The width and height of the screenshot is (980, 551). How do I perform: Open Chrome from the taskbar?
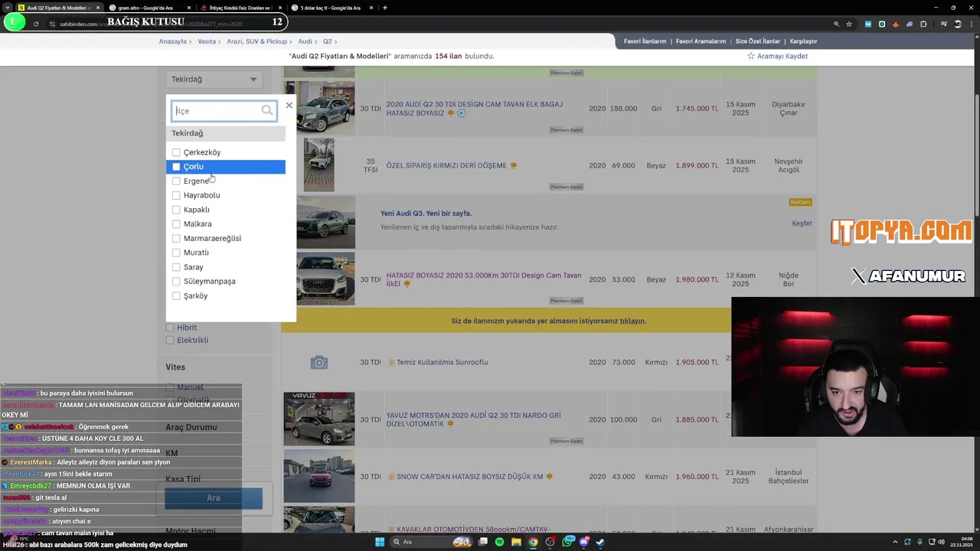533,542
